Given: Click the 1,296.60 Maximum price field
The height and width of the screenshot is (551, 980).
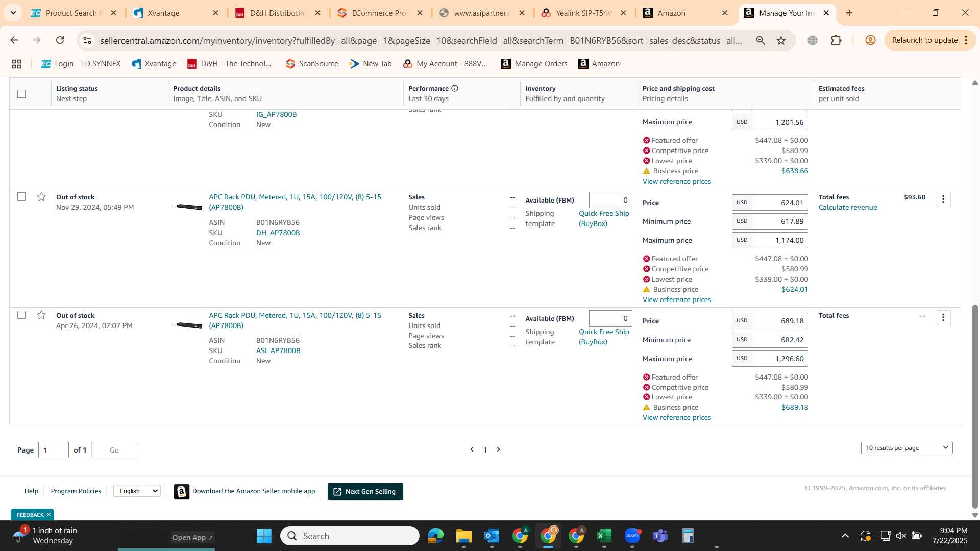Looking at the screenshot, I should pyautogui.click(x=780, y=359).
